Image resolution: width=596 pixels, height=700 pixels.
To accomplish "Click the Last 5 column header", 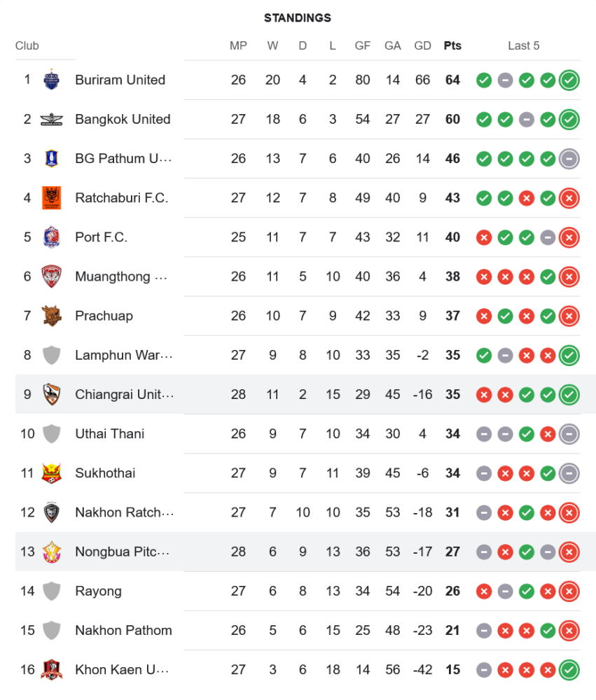I will pos(524,45).
